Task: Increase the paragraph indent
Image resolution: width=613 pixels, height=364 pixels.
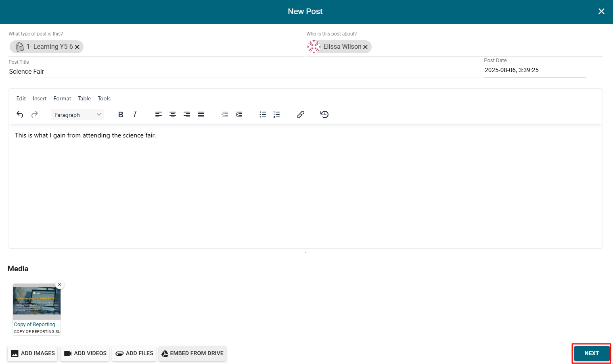Action: point(239,114)
